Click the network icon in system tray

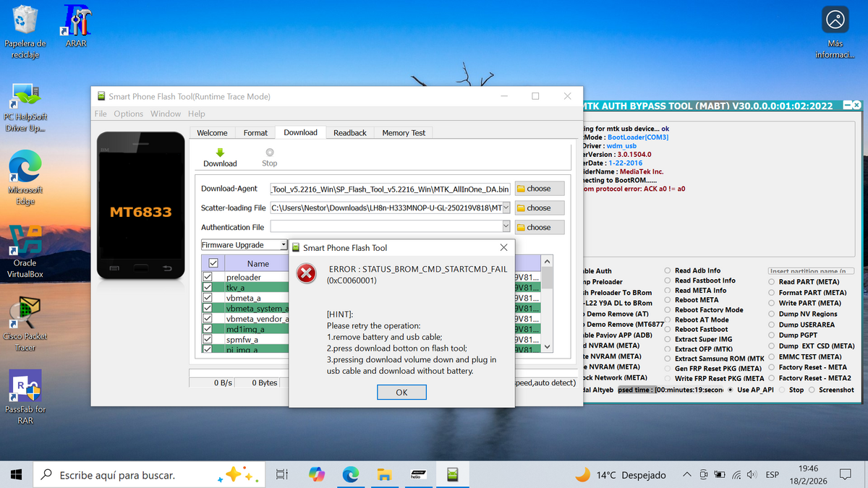click(736, 475)
